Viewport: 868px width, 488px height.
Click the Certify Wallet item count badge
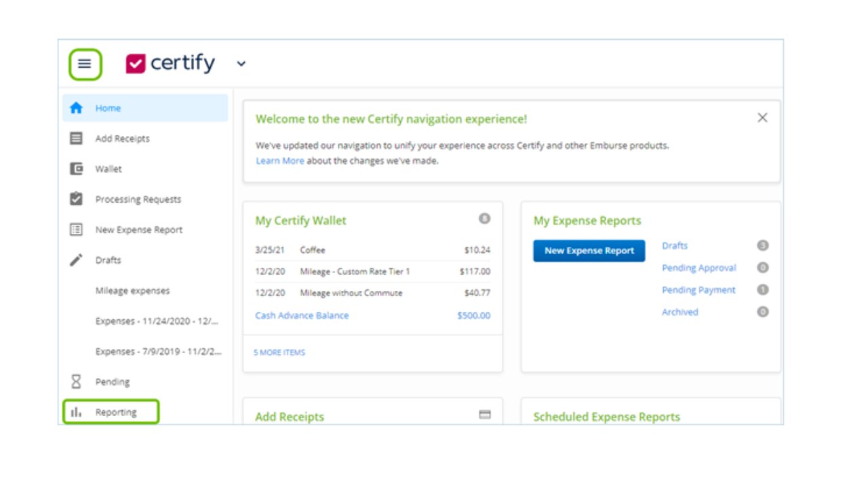click(x=484, y=219)
